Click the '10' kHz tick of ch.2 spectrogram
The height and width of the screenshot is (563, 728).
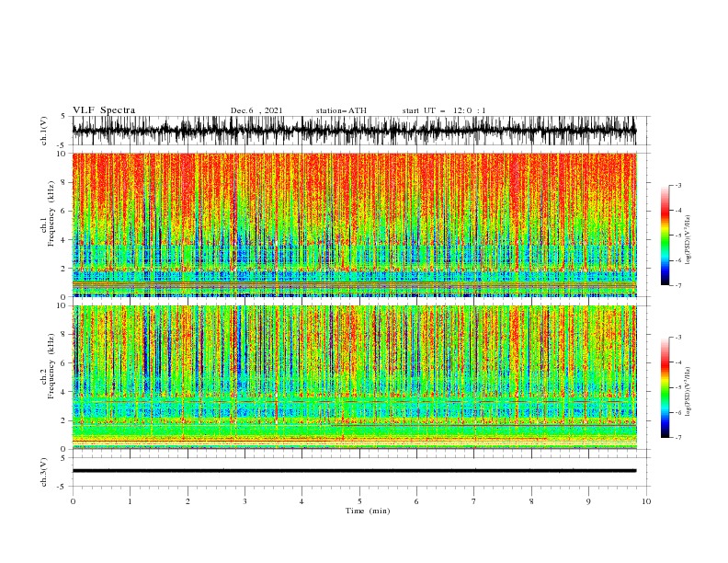click(62, 305)
